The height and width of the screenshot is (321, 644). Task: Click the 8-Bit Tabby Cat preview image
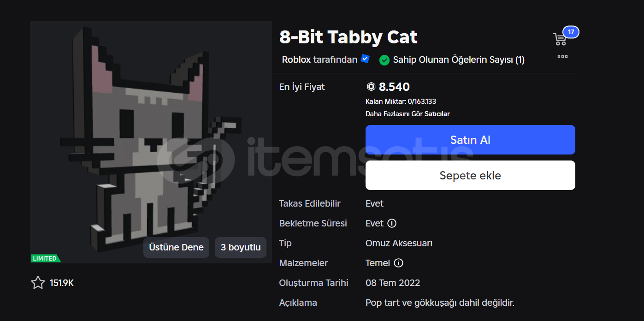pos(151,142)
